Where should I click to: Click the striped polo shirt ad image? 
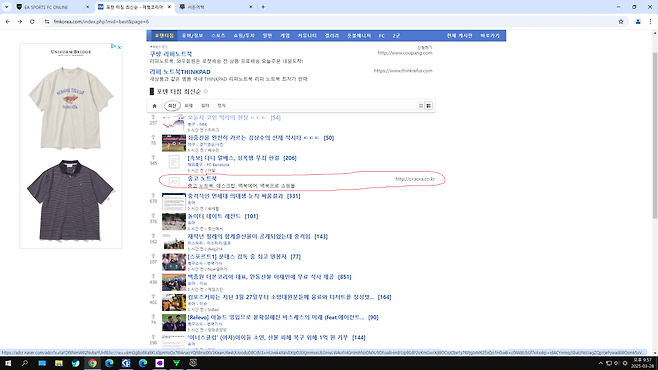tap(70, 201)
